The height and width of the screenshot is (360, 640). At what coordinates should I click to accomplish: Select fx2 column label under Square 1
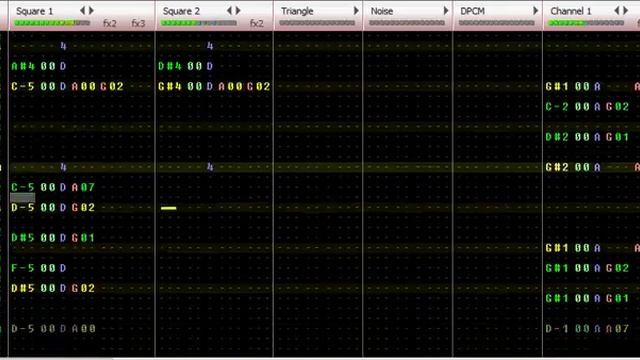(110, 24)
